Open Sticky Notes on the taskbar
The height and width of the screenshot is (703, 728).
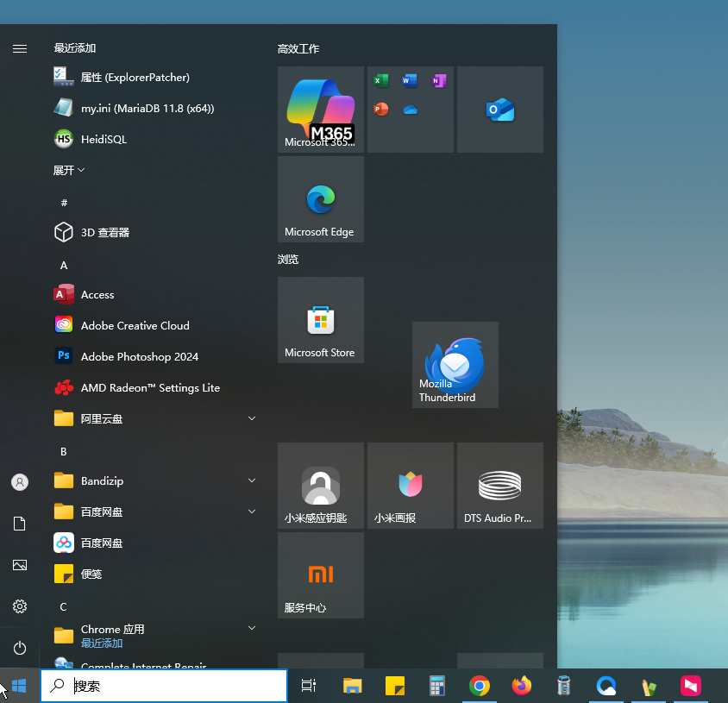point(395,686)
